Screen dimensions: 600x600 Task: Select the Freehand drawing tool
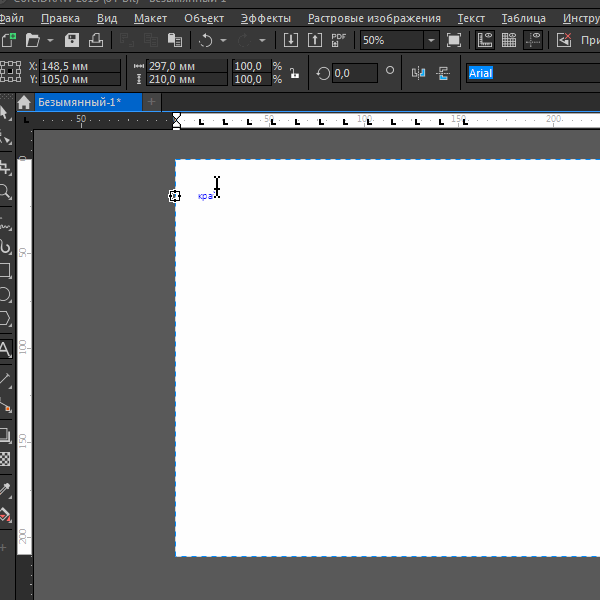coord(5,223)
